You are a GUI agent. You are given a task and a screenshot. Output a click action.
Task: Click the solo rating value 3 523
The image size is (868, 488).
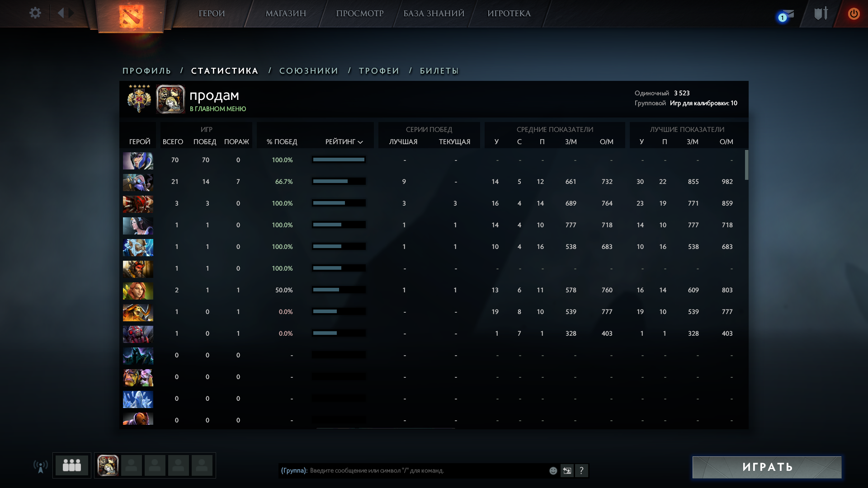(x=682, y=93)
